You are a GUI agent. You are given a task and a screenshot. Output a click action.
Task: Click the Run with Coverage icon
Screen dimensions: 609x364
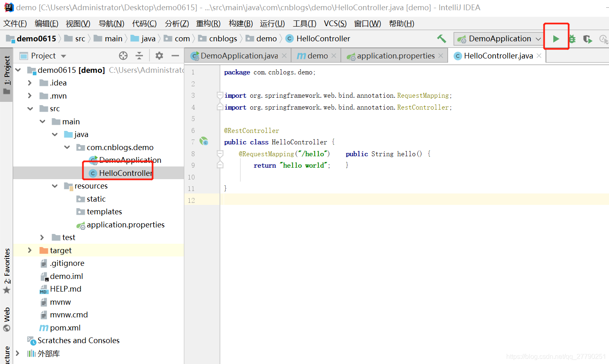[588, 39]
